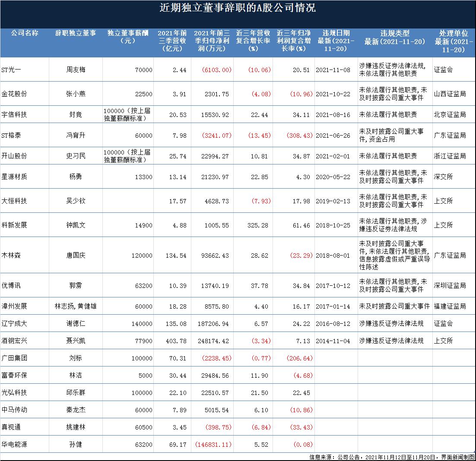Select the net profit value 248174.42
Screen dimensions: 476x461
coord(213,341)
